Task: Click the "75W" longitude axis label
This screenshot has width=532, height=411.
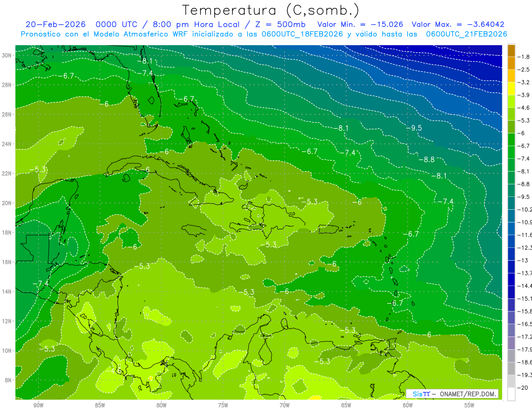Action: (x=223, y=406)
